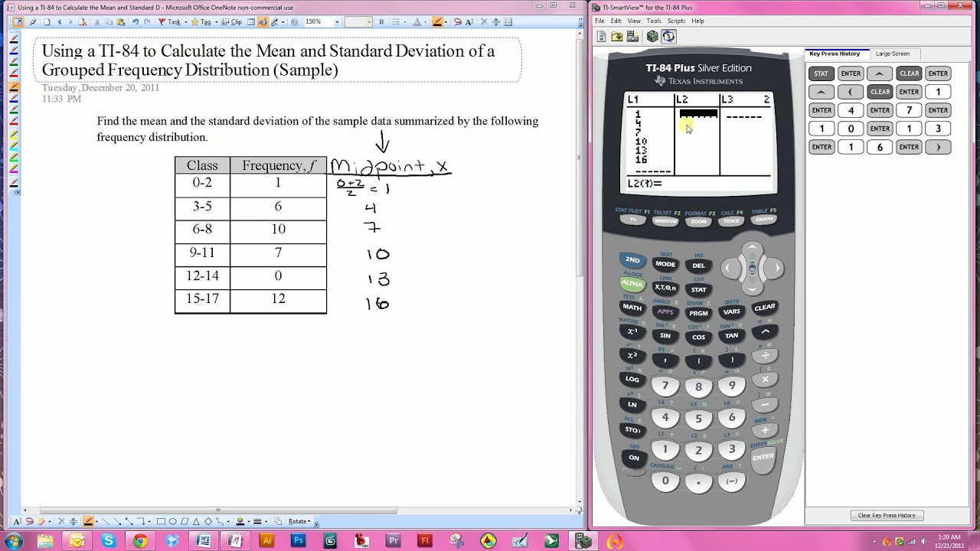980x551 pixels.
Task: Open the font color dropdown arrow in OneNote
Action: [424, 22]
